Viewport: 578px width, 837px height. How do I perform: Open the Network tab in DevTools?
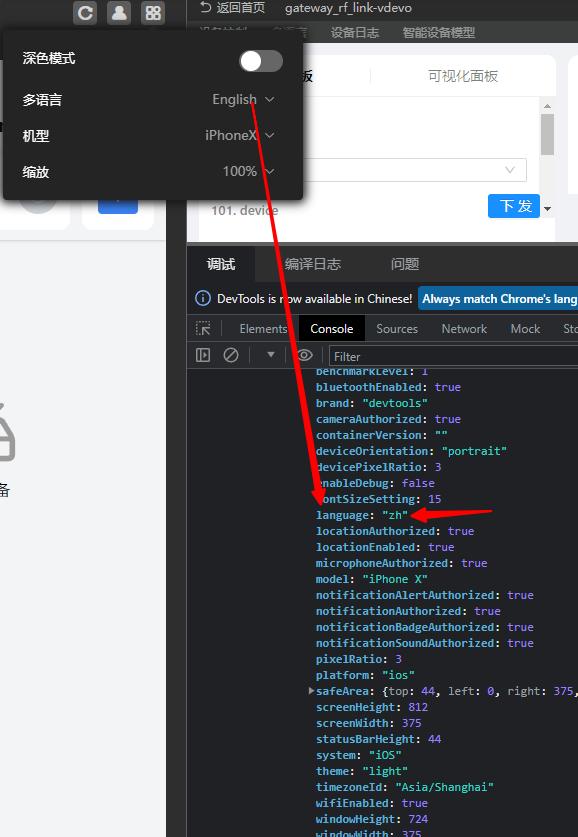(464, 329)
